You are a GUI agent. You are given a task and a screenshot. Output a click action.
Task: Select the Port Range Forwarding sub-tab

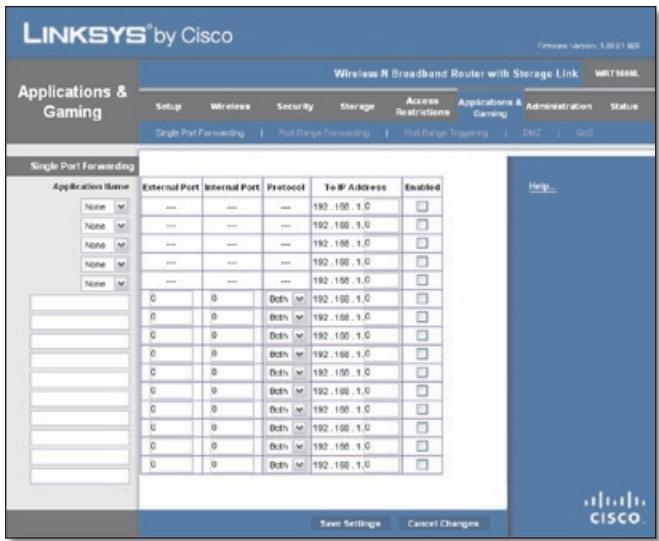[324, 133]
